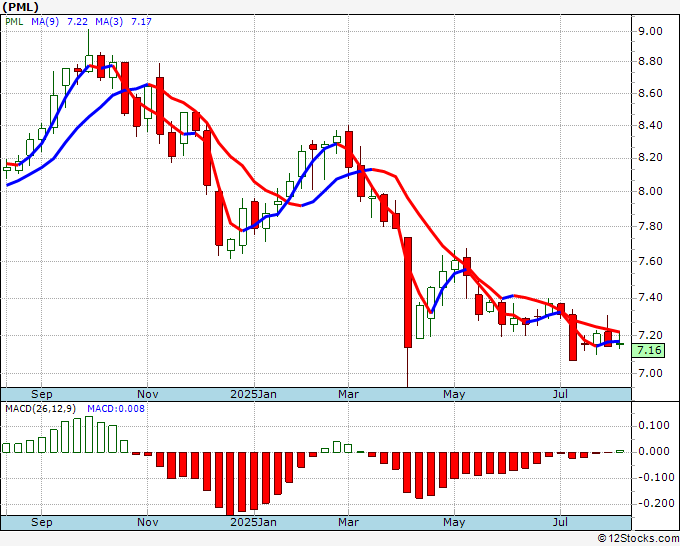
Task: Click the 8.80 price axis label
Action: tap(650, 62)
